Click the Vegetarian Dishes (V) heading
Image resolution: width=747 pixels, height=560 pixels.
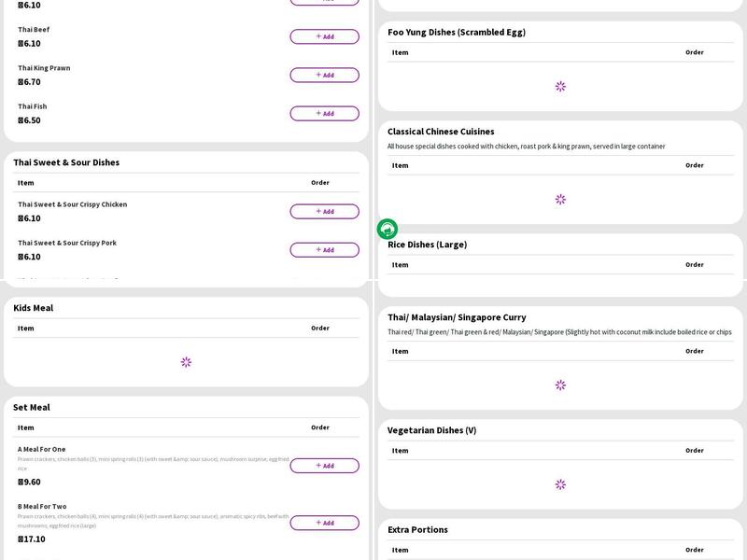point(431,430)
